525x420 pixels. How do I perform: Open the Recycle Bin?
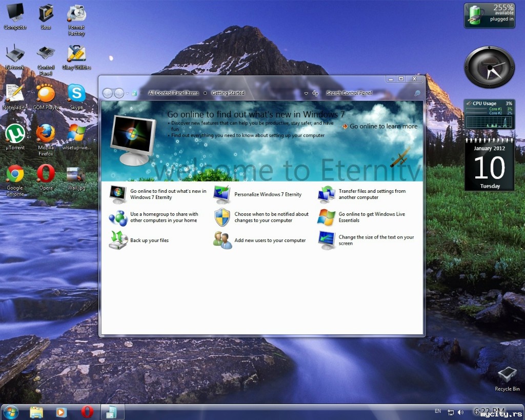pos(507,378)
